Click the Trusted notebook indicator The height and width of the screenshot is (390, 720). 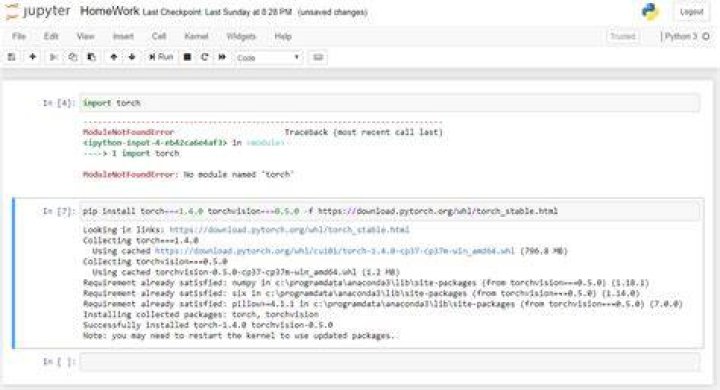623,36
